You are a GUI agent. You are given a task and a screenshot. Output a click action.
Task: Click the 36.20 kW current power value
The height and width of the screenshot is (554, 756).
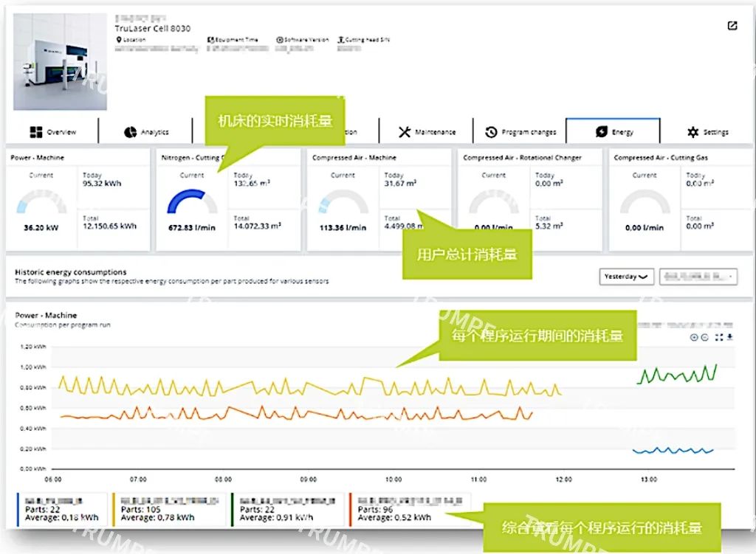click(41, 227)
